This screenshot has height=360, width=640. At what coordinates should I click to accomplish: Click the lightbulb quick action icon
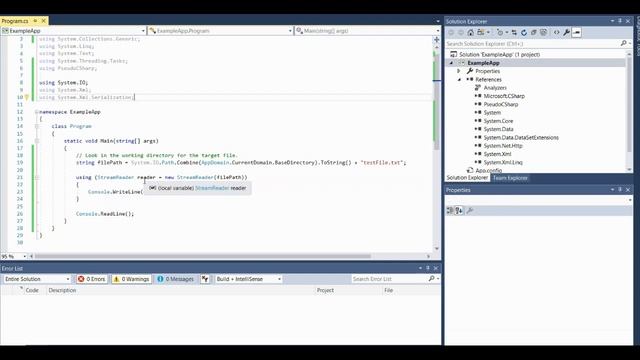27,97
